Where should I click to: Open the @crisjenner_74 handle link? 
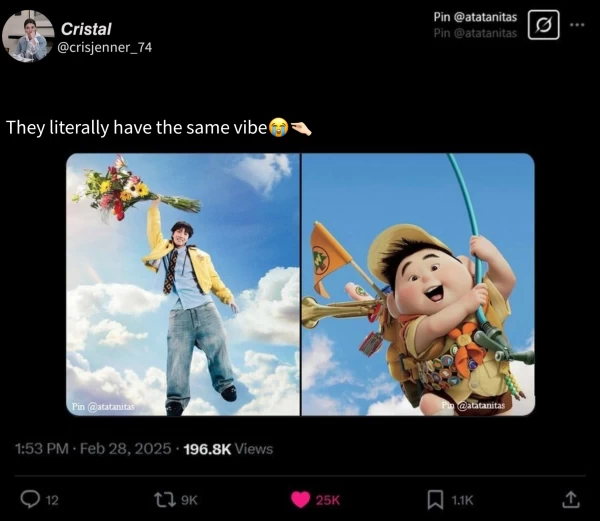(107, 47)
